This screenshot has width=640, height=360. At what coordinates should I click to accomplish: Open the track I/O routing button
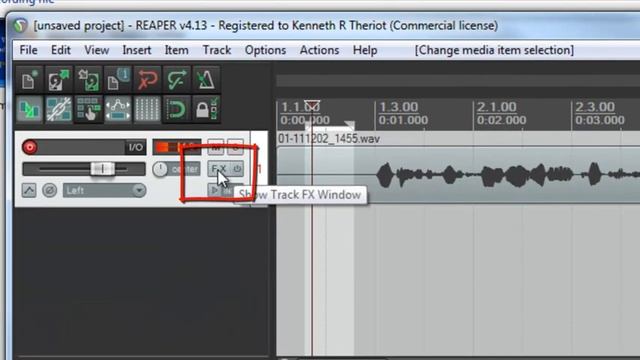pyautogui.click(x=136, y=147)
